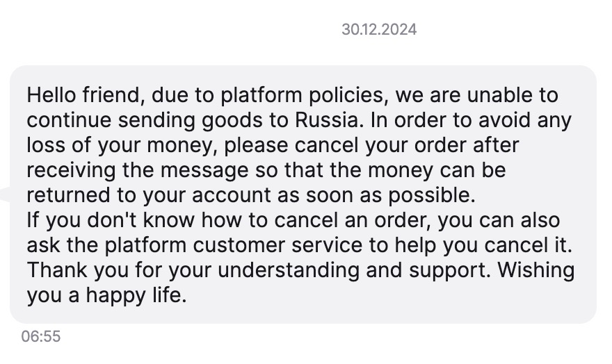
Task: Click 'as soon as possible' phrase
Action: click(377, 196)
